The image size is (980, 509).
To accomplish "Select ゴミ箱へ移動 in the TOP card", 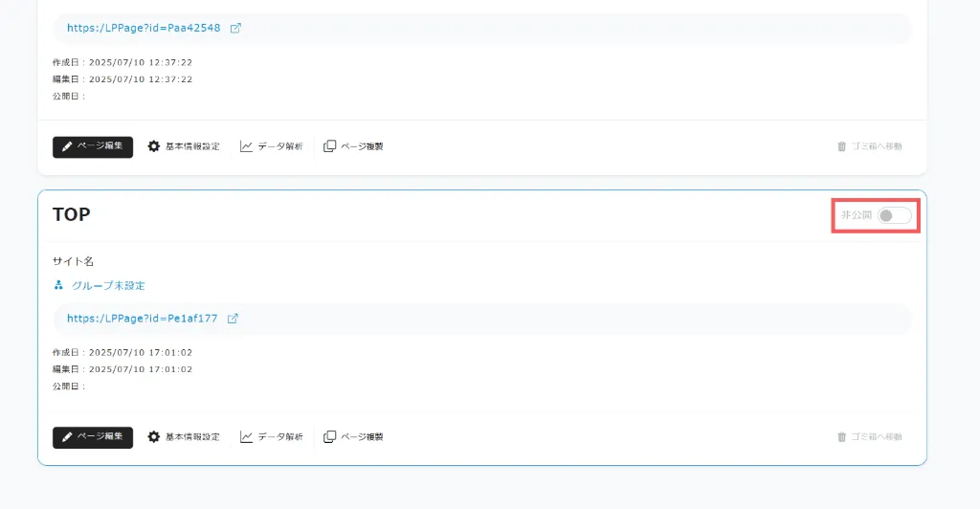I will pyautogui.click(x=877, y=436).
